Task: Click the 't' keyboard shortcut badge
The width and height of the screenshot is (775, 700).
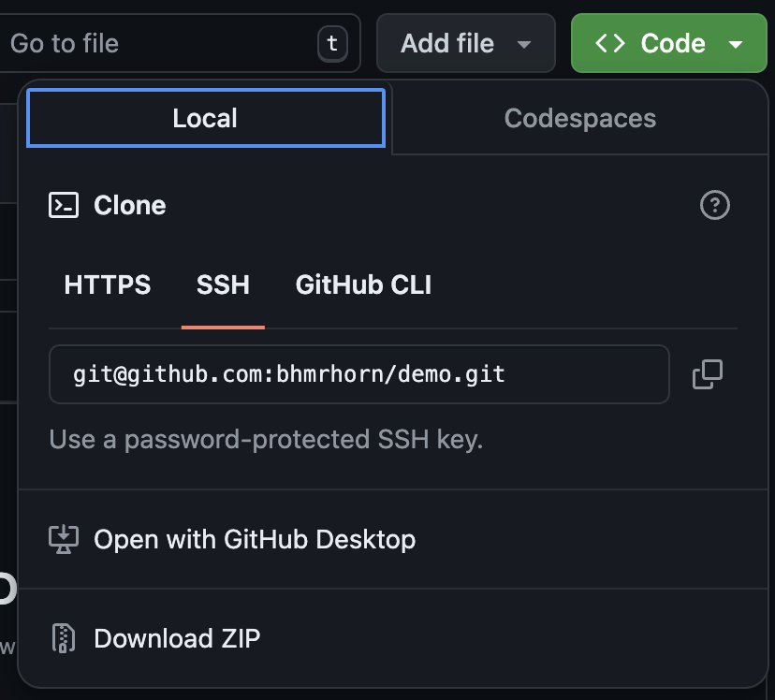Action: pos(332,43)
